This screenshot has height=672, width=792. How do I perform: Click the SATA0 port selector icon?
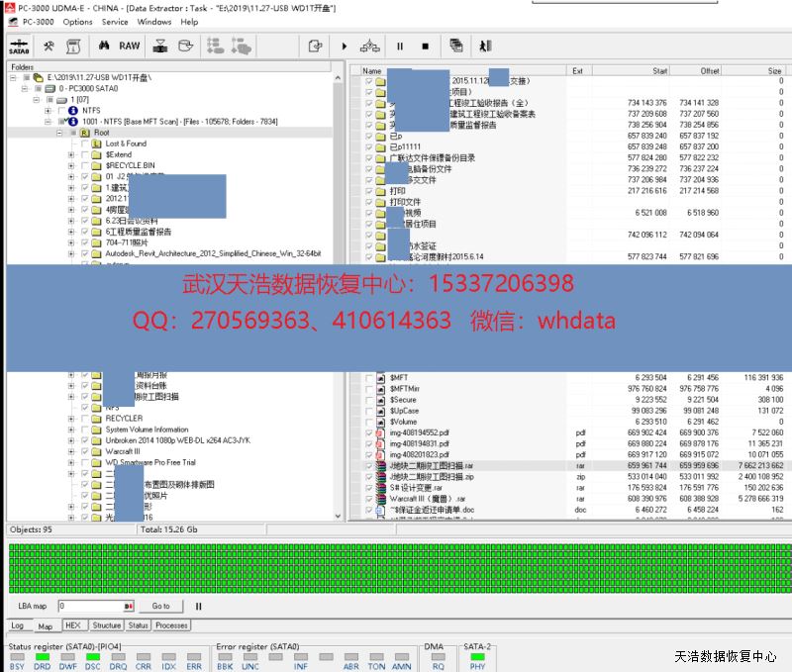click(19, 47)
